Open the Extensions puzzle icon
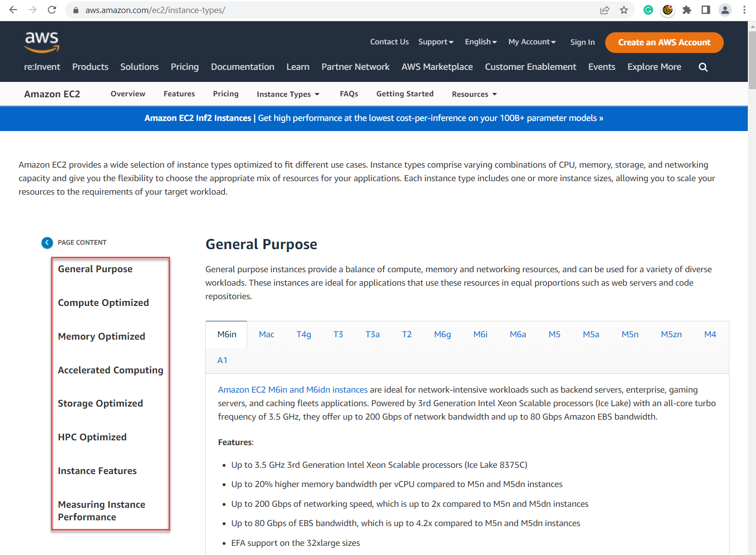 pyautogui.click(x=687, y=10)
